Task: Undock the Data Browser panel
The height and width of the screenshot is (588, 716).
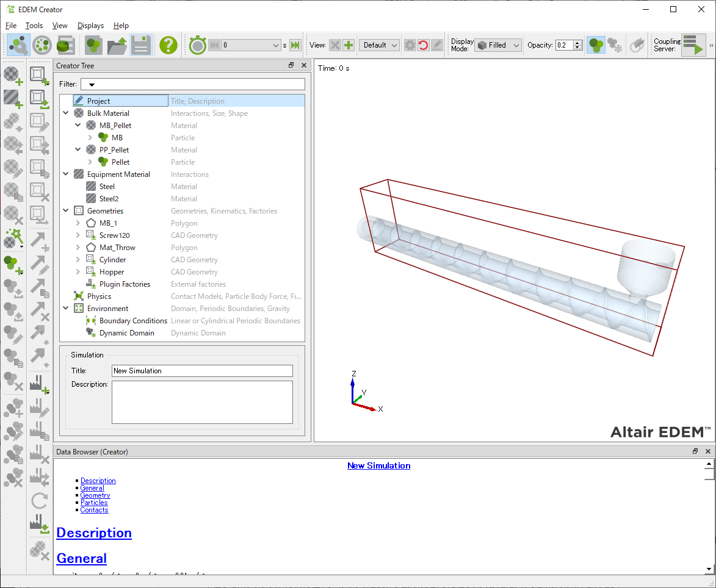Action: [x=695, y=451]
